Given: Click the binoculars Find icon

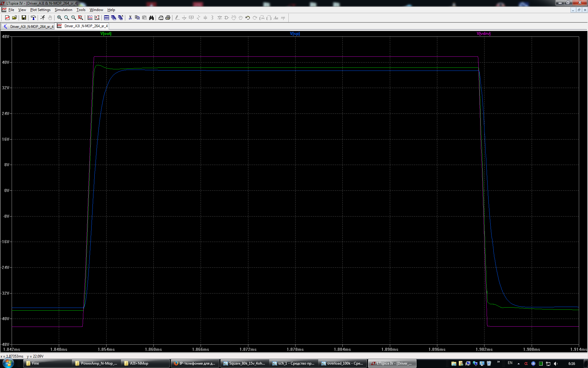Looking at the screenshot, I should click(151, 18).
